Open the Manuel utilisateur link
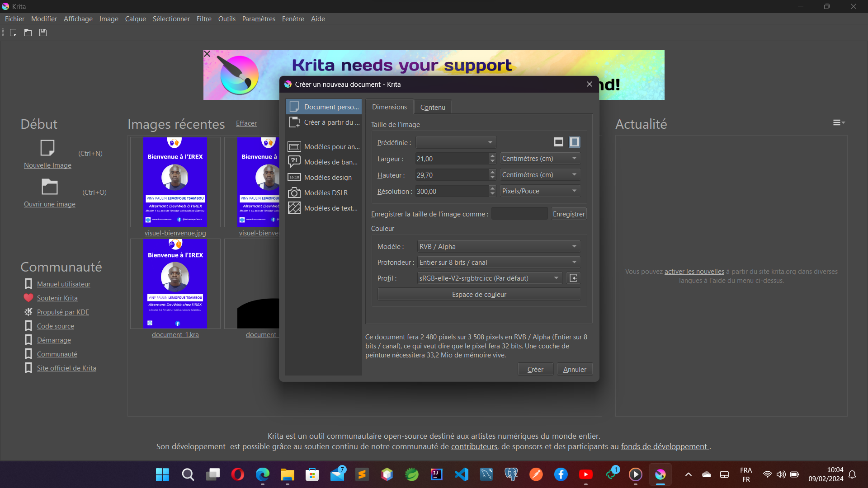This screenshot has height=488, width=868. click(x=64, y=284)
